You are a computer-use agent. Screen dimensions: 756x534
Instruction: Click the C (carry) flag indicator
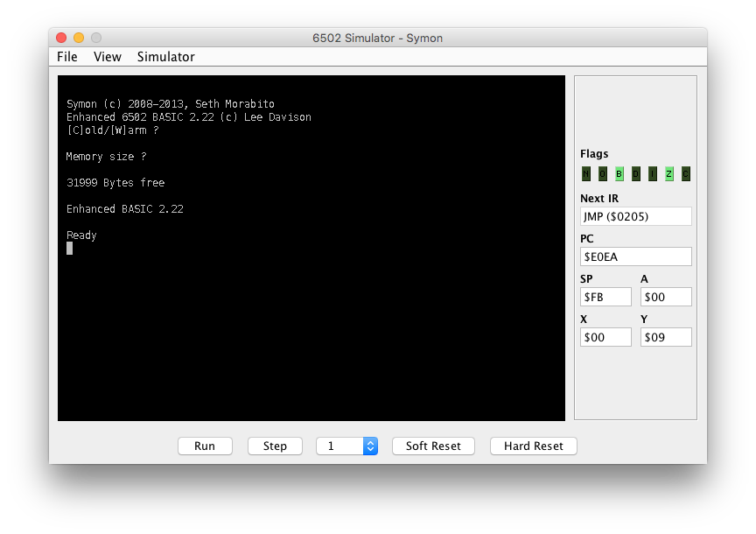(x=686, y=173)
